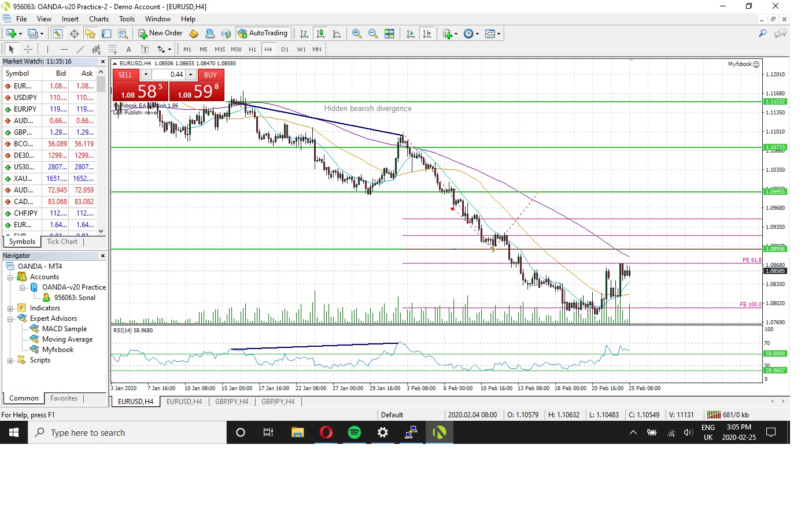This screenshot has width=812, height=515.
Task: Select the text label tool
Action: pos(128,49)
